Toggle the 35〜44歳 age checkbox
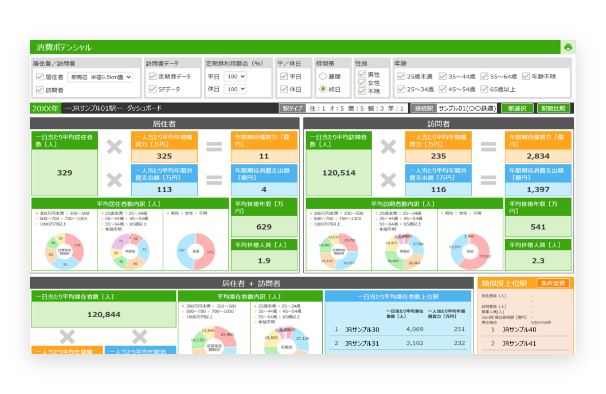This screenshot has height=394, width=606. tap(443, 76)
